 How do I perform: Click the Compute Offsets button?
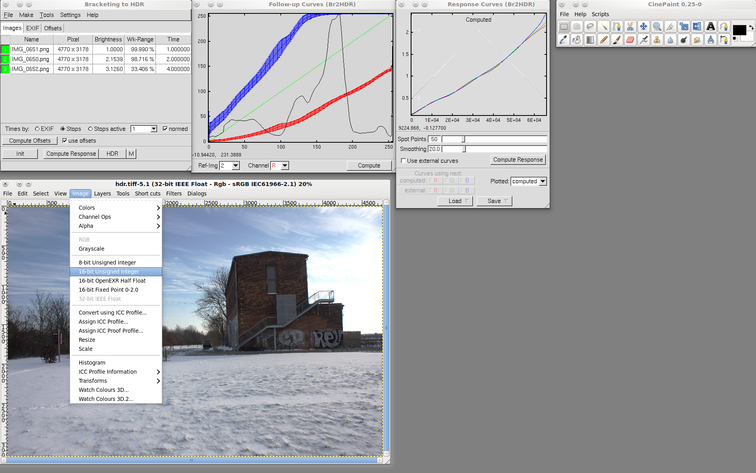pos(29,140)
